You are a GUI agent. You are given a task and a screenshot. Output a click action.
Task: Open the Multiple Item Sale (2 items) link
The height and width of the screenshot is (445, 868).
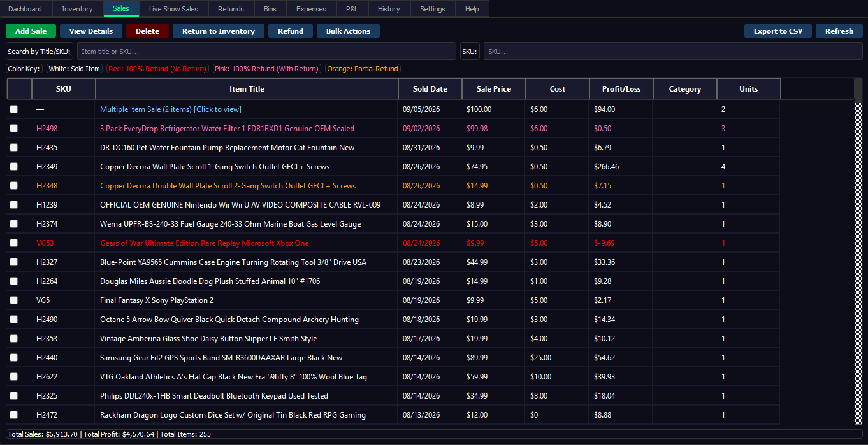point(171,109)
